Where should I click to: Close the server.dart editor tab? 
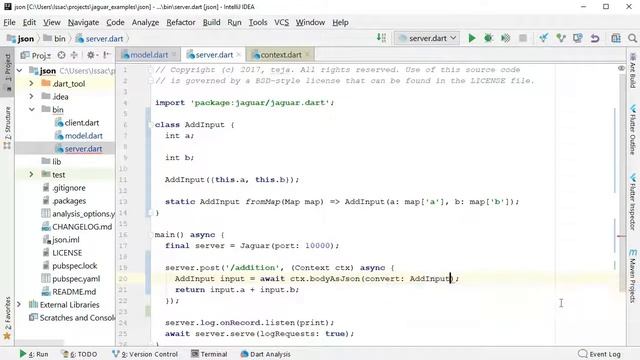tap(238, 54)
